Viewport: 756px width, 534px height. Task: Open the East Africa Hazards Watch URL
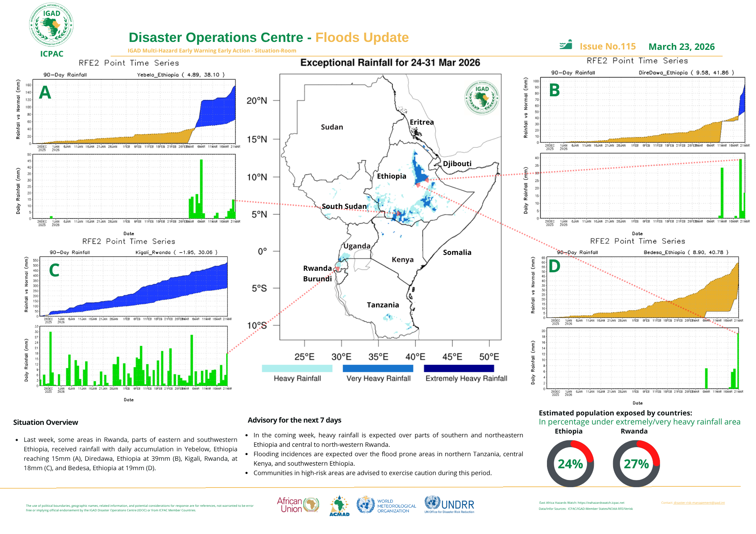tap(601, 503)
